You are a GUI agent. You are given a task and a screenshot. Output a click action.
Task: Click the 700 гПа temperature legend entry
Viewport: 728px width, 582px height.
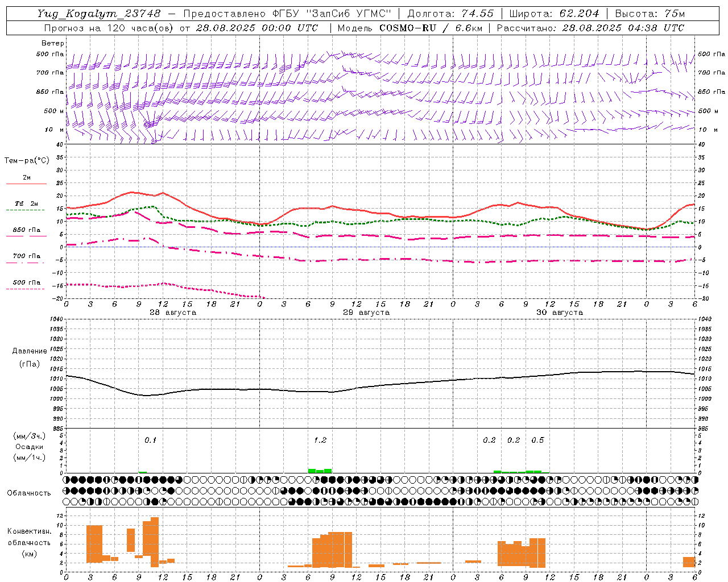tap(27, 256)
